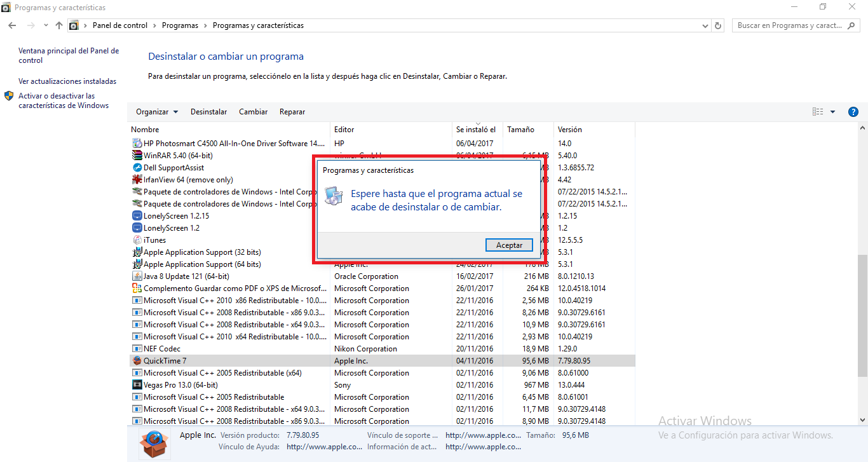Open Activar o desactivar características de Windows
This screenshot has height=462, width=868.
(64, 100)
